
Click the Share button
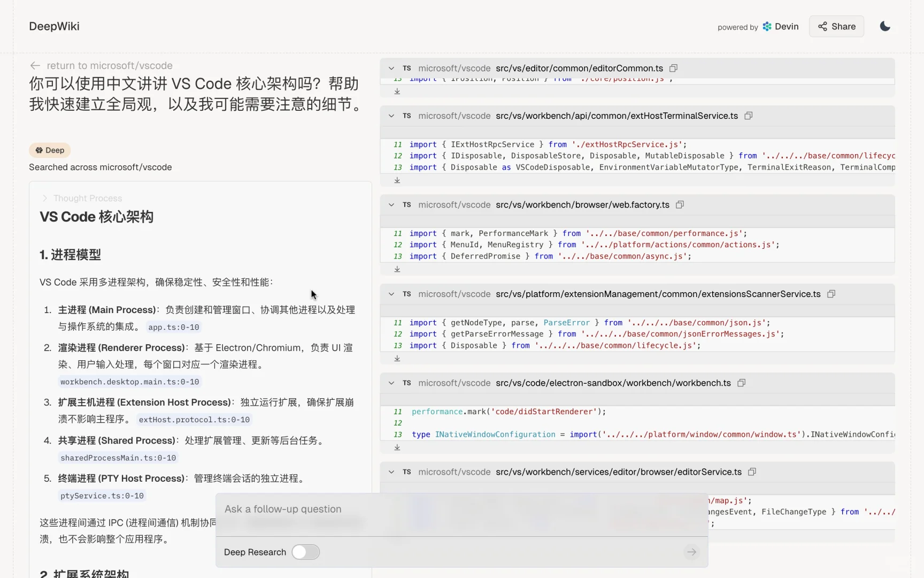click(836, 26)
